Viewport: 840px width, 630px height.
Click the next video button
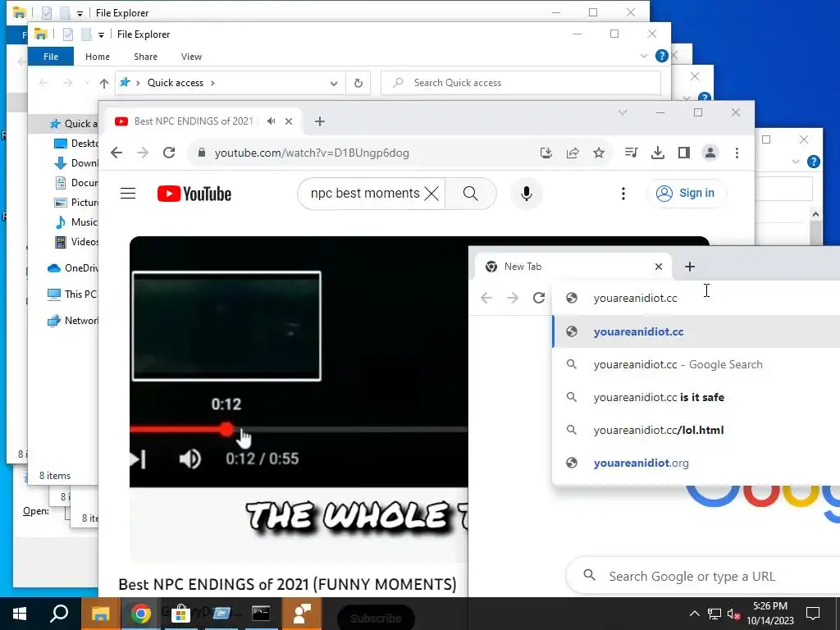coord(138,459)
